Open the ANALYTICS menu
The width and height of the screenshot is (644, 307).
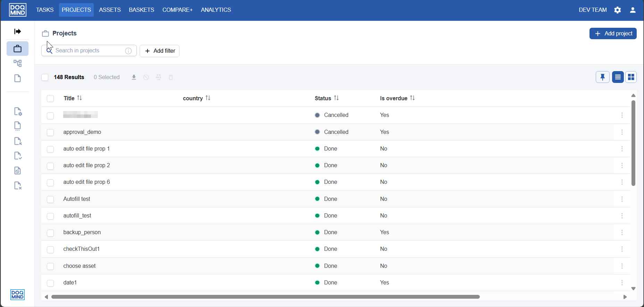[x=216, y=10]
